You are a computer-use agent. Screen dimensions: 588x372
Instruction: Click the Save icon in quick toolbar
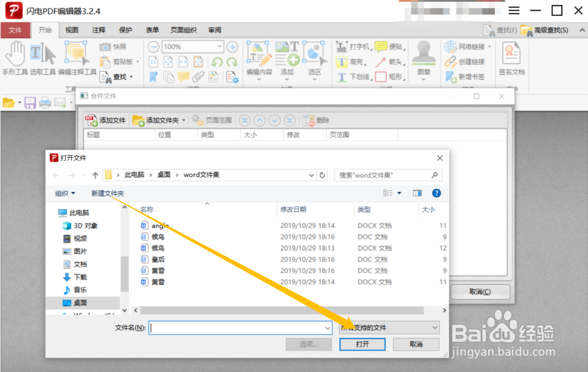(x=30, y=102)
